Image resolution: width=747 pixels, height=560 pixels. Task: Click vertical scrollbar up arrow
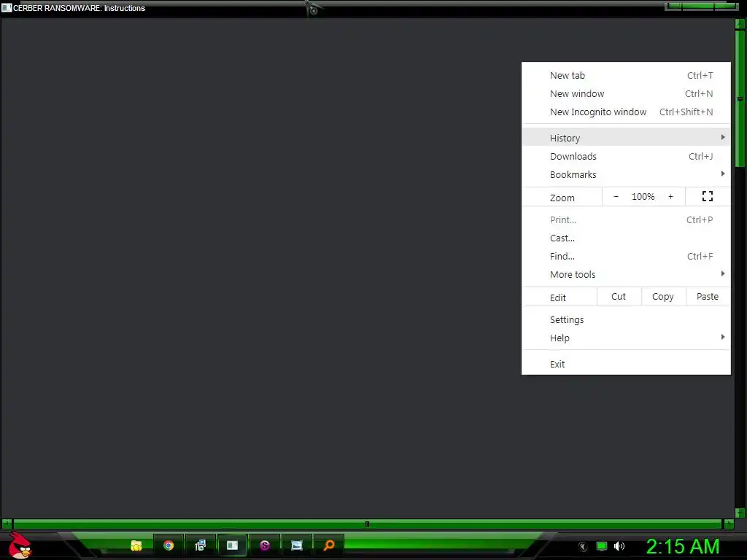pyautogui.click(x=740, y=24)
